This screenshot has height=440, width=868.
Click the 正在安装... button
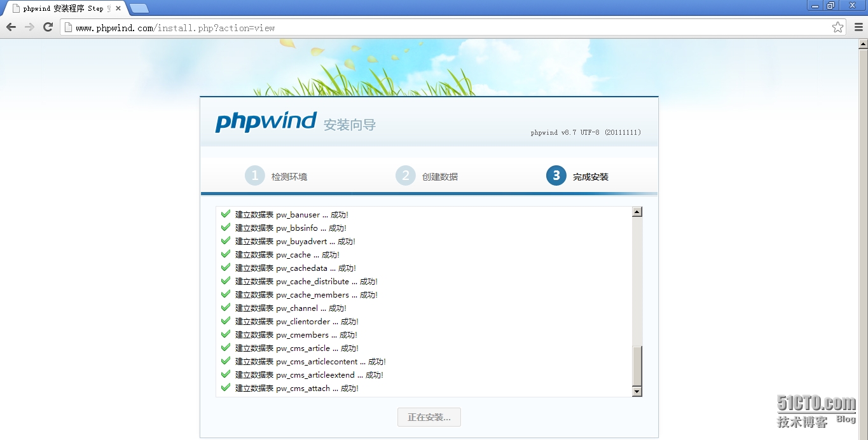(429, 417)
